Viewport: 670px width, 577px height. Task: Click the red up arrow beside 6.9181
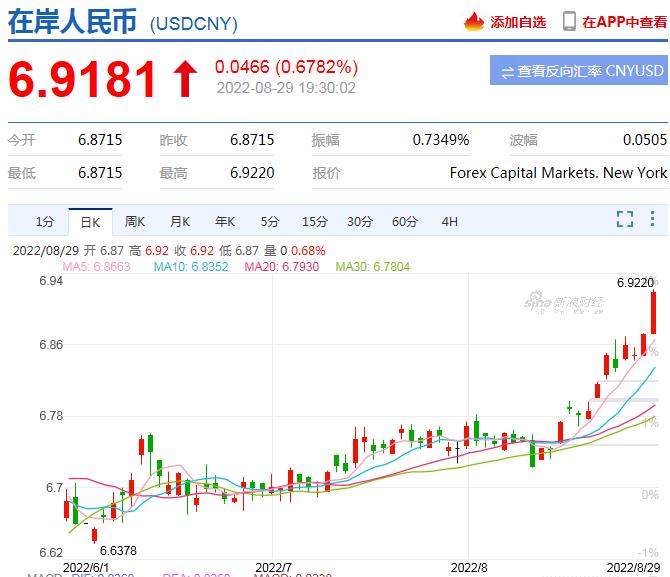click(x=185, y=80)
